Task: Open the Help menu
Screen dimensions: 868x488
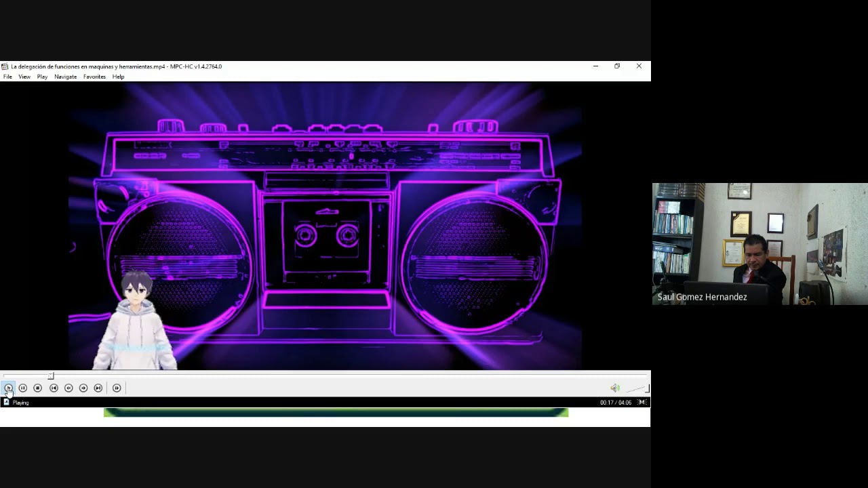Action: click(x=118, y=77)
